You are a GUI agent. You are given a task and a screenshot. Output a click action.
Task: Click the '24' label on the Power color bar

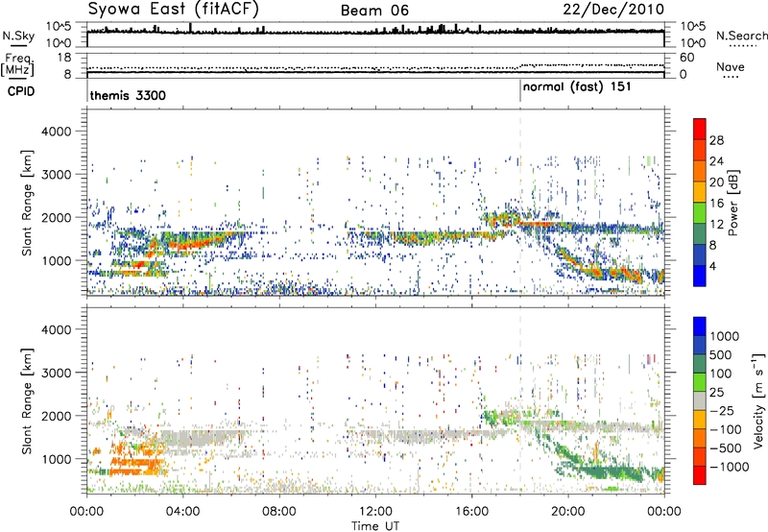pyautogui.click(x=716, y=161)
